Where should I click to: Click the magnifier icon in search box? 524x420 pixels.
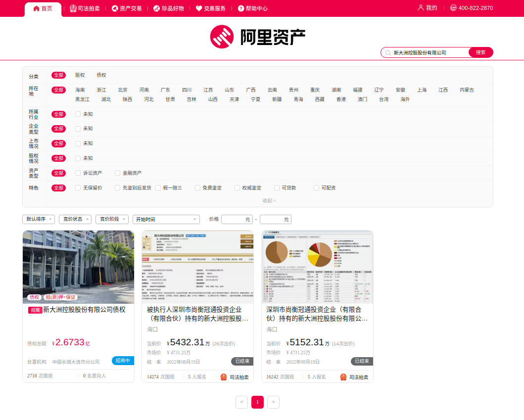(x=388, y=53)
